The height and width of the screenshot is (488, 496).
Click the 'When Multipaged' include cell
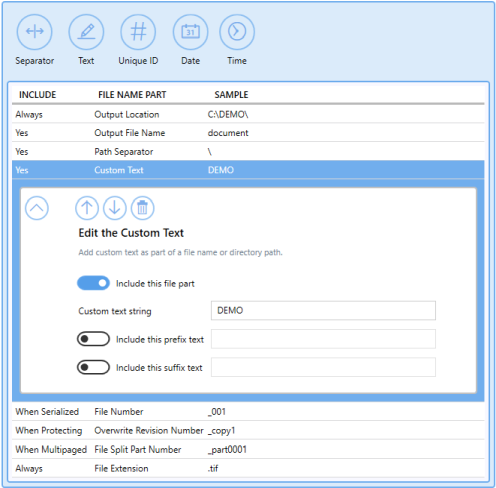[51, 450]
